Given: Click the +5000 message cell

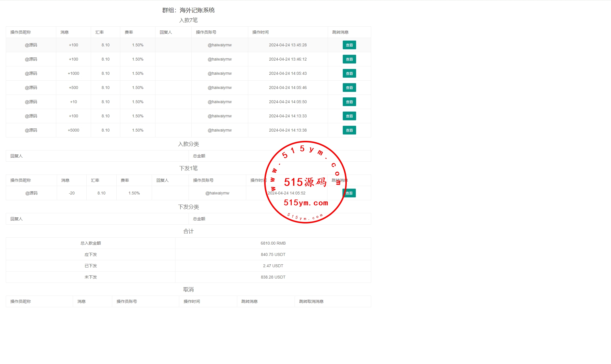Looking at the screenshot, I should [x=73, y=130].
